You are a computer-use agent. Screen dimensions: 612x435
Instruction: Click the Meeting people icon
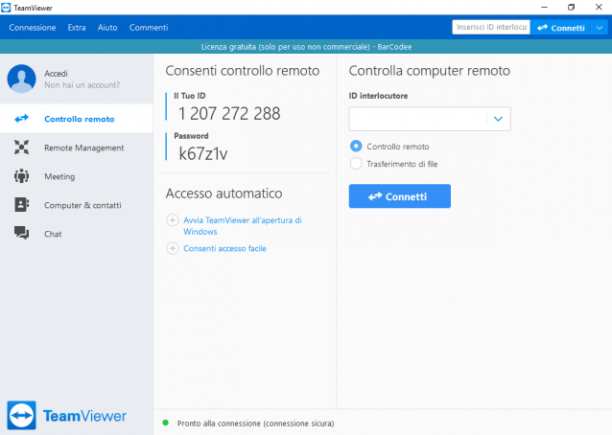click(x=21, y=176)
